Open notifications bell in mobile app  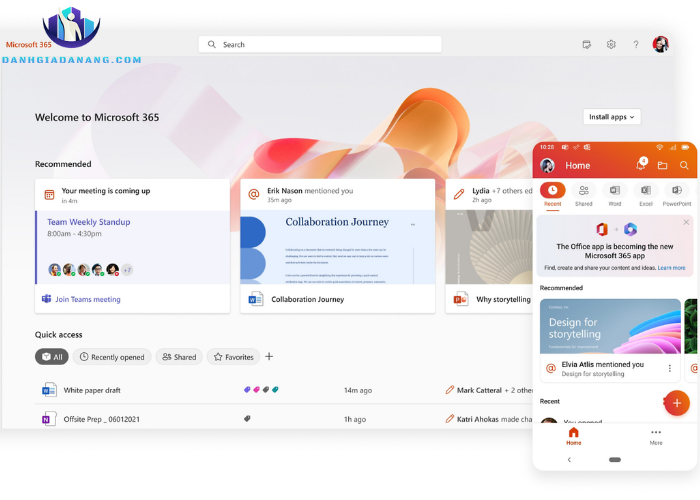click(641, 164)
